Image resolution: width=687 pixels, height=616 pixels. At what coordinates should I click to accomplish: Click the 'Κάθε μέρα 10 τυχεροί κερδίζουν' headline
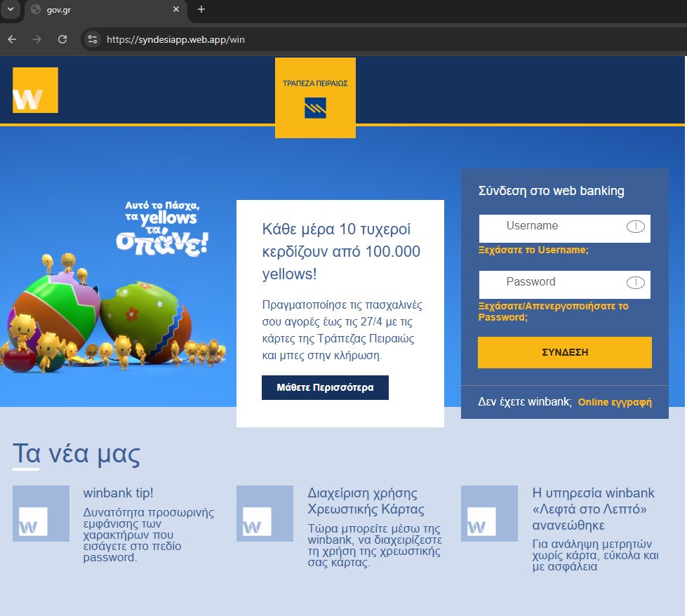tap(341, 251)
